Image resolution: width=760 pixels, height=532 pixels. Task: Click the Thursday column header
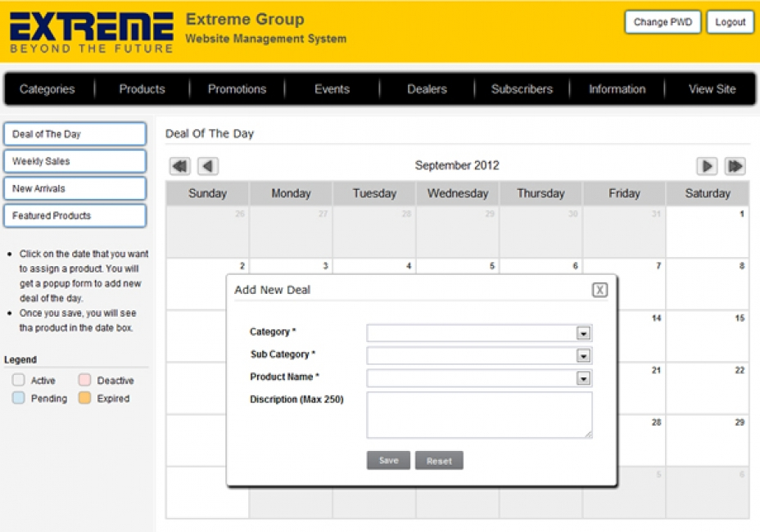pyautogui.click(x=541, y=193)
